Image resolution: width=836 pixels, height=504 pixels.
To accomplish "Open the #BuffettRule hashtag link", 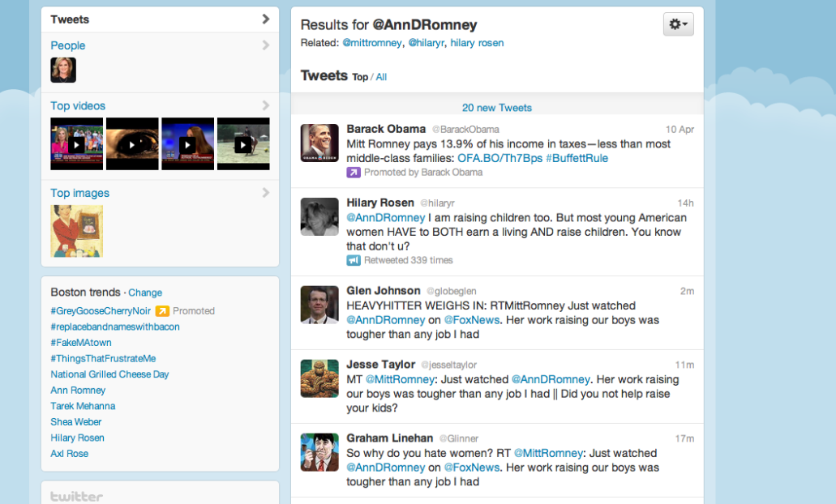I will pyautogui.click(x=577, y=158).
